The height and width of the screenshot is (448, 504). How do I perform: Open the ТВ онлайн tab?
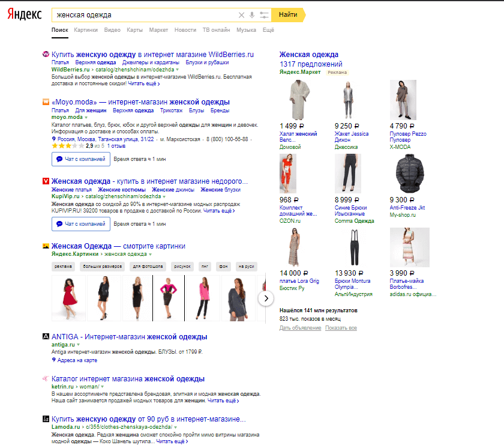(217, 30)
